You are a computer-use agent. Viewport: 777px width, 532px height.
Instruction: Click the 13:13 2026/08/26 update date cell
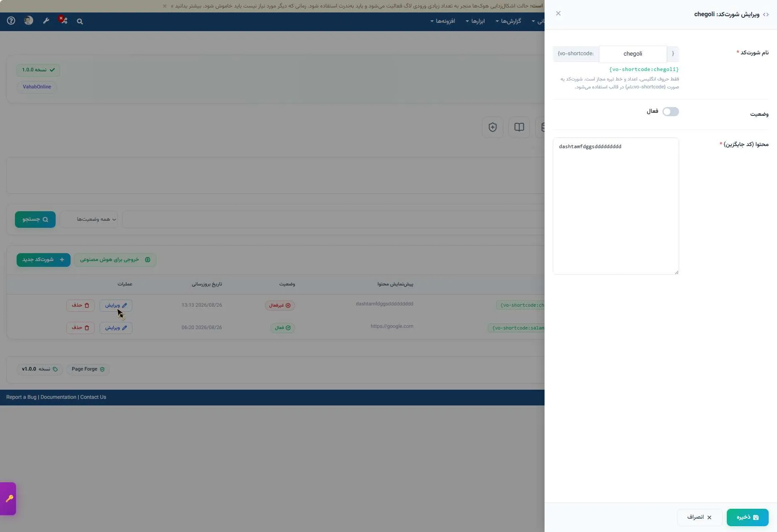202,305
